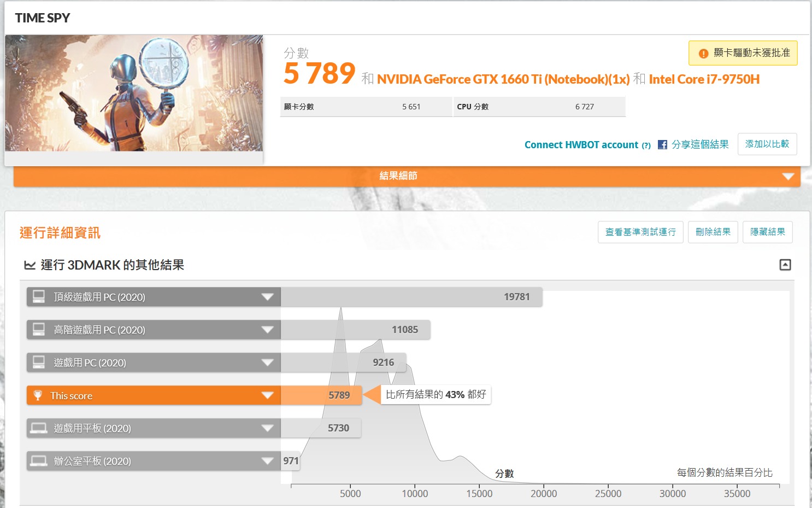Click the 每個分數的結果百分比 label
The image size is (812, 508).
point(725,472)
